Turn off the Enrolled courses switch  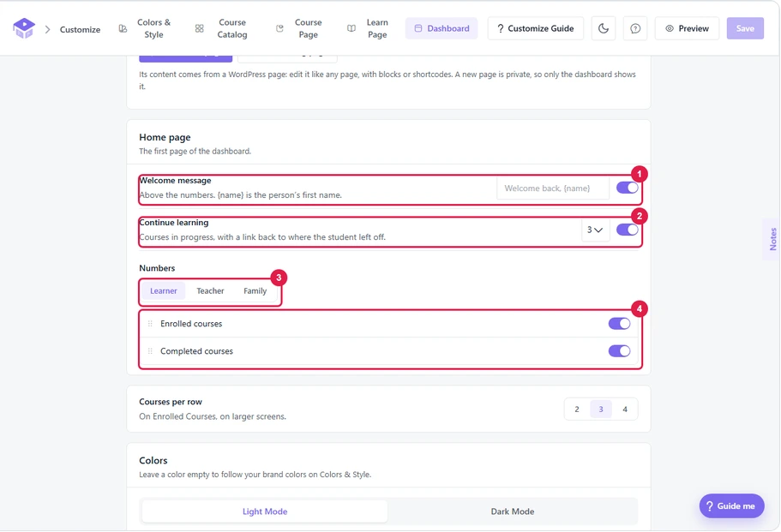[x=619, y=324]
